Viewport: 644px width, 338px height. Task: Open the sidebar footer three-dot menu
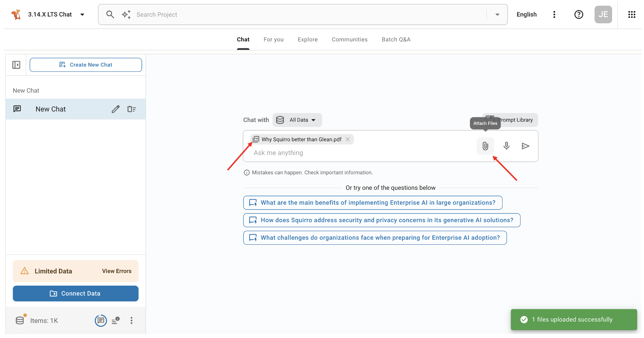pos(131,320)
